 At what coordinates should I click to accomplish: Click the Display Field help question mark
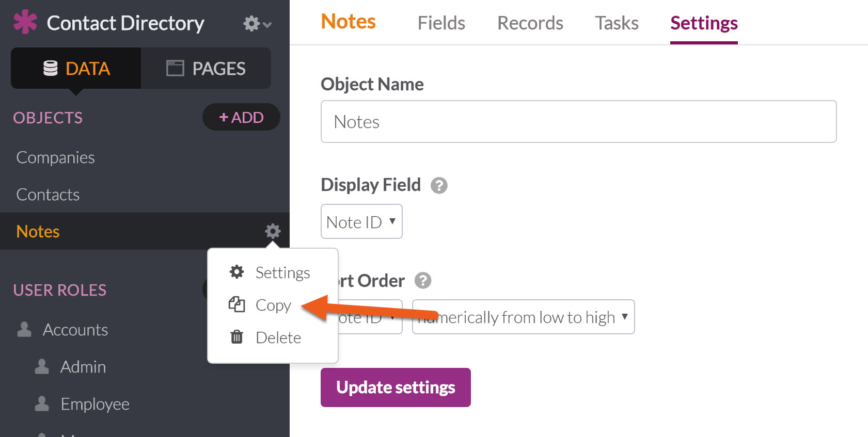click(x=439, y=185)
